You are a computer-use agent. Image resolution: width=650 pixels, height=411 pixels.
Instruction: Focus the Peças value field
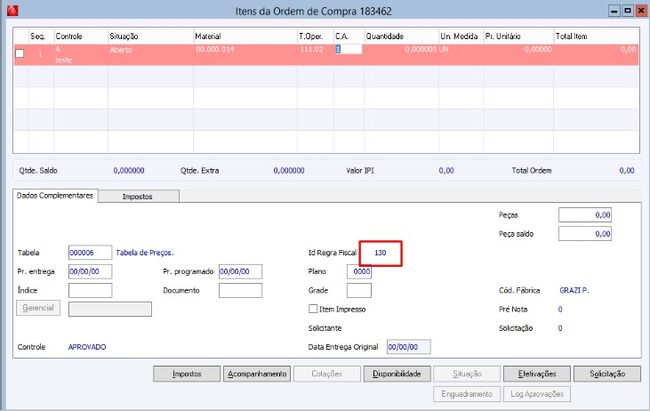pyautogui.click(x=585, y=215)
